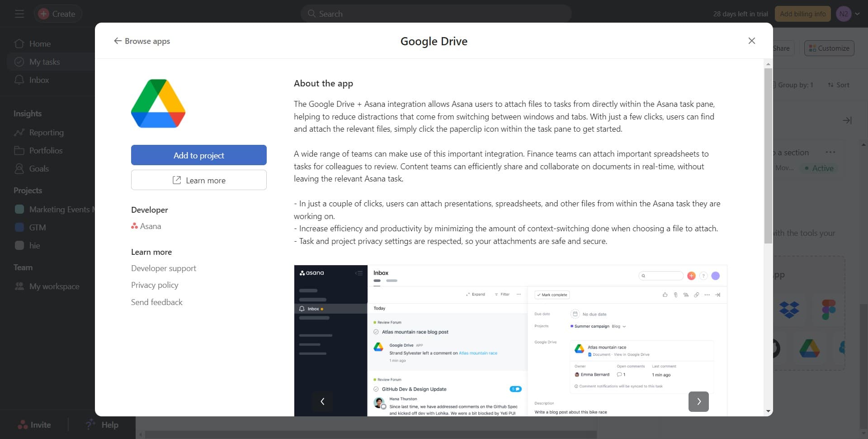Click the Help question-mark icon

click(90, 425)
